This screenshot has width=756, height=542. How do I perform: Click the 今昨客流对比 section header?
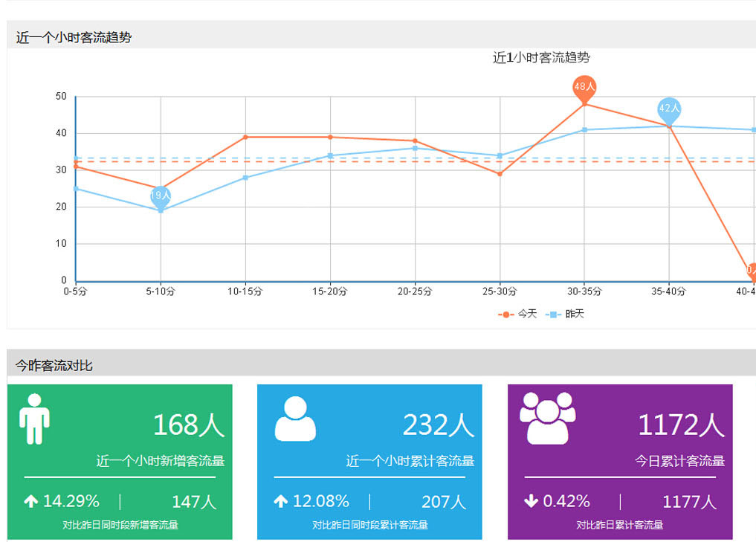pyautogui.click(x=54, y=365)
